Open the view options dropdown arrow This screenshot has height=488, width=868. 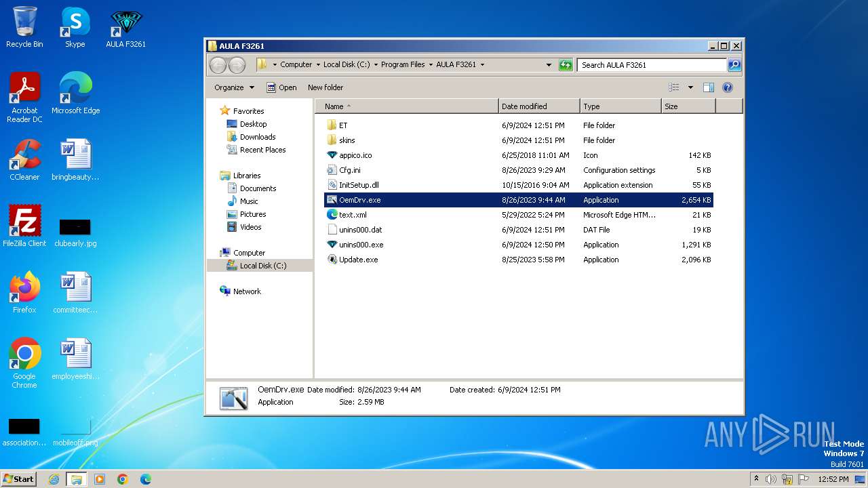pyautogui.click(x=690, y=87)
